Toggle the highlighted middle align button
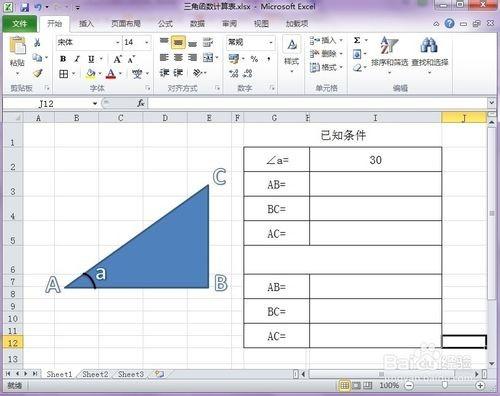 178,43
